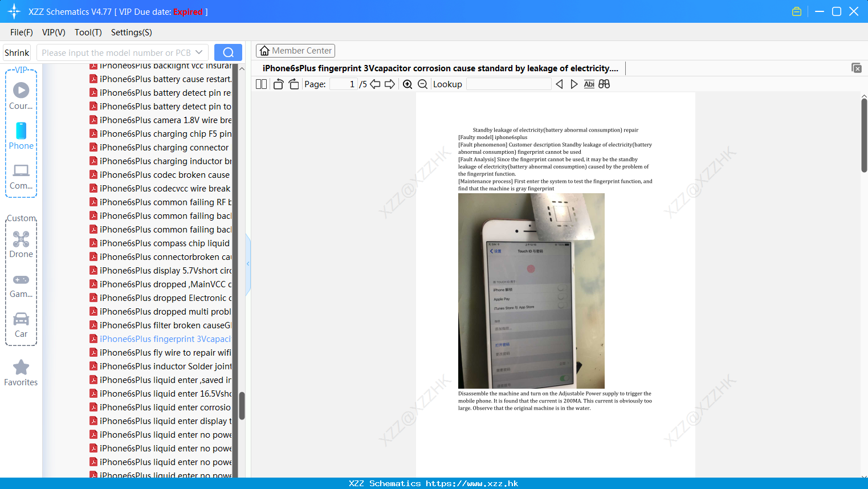868x489 pixels.
Task: Open iPhone6sPlus display 5.7Vshort item
Action: [x=161, y=271]
